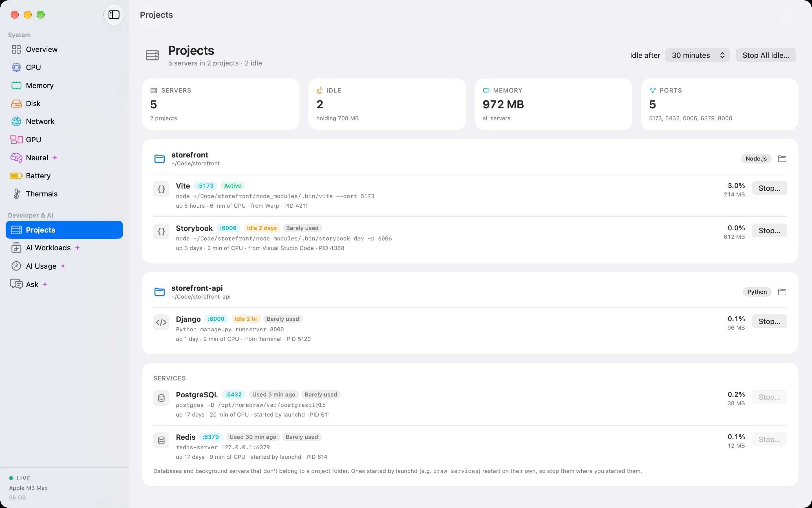
Task: Click the Thermals thermometer icon
Action: coord(16,194)
